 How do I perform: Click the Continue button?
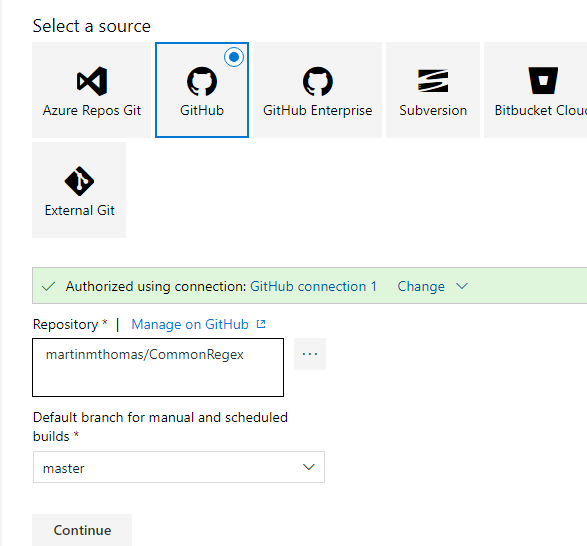82,530
